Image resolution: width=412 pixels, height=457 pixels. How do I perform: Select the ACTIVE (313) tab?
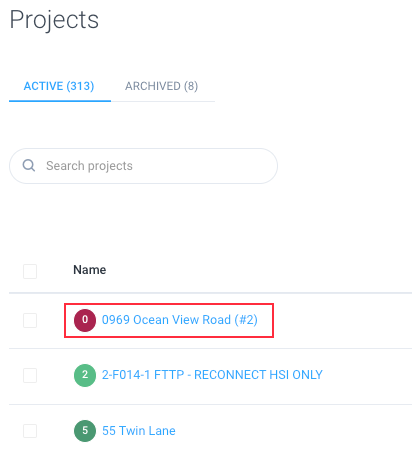59,86
